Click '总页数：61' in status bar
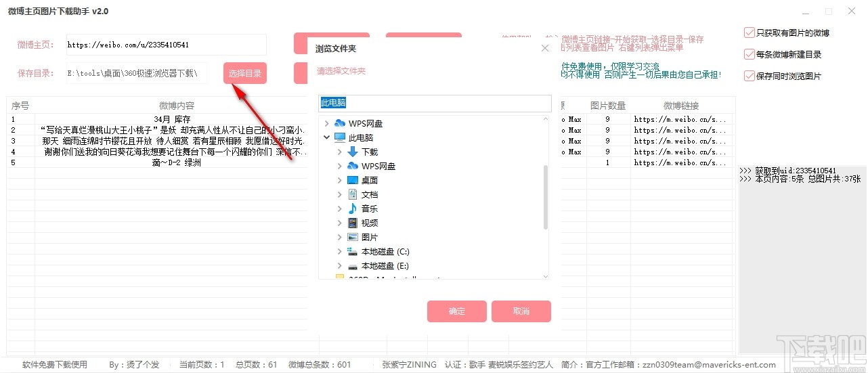 coord(257,365)
